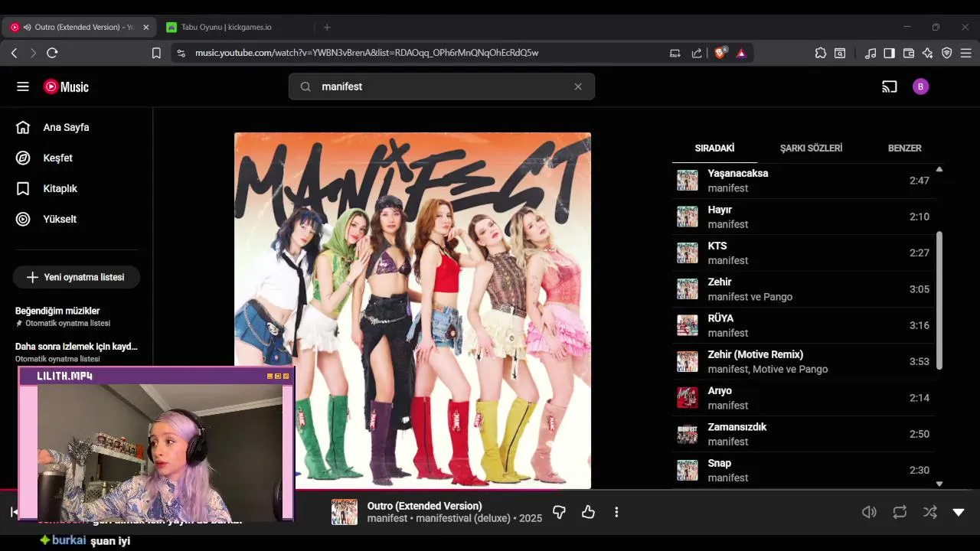The width and height of the screenshot is (980, 551).
Task: Open the song's three-dot options menu
Action: pos(616,512)
